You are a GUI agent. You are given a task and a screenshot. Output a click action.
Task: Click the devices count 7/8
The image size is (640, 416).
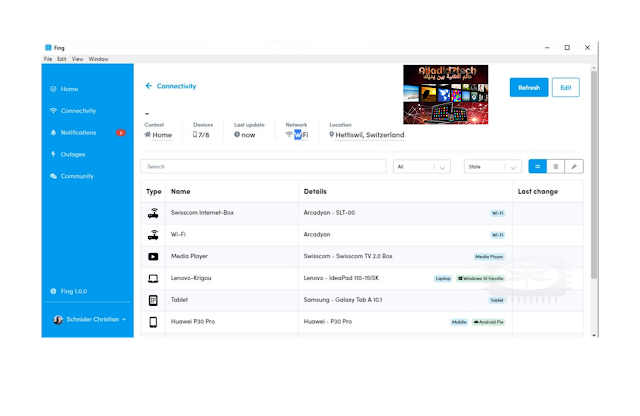pos(204,135)
